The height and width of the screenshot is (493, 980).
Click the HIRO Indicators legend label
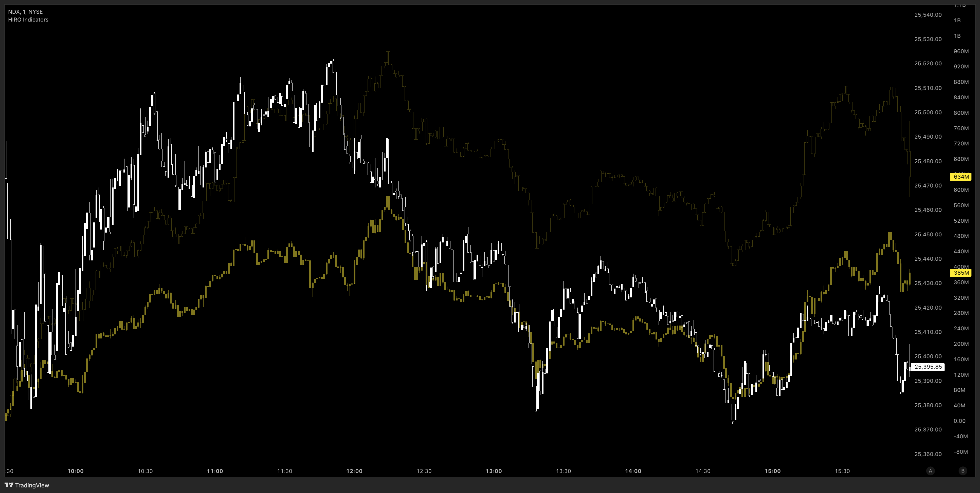[28, 20]
